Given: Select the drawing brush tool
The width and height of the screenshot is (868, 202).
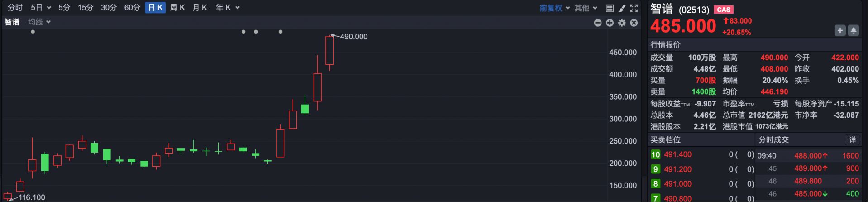Looking at the screenshot, I should pyautogui.click(x=622, y=8).
